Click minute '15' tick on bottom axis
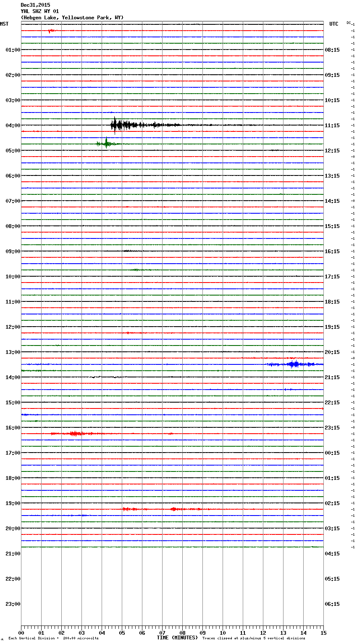357x644 pixels. pyautogui.click(x=323, y=633)
